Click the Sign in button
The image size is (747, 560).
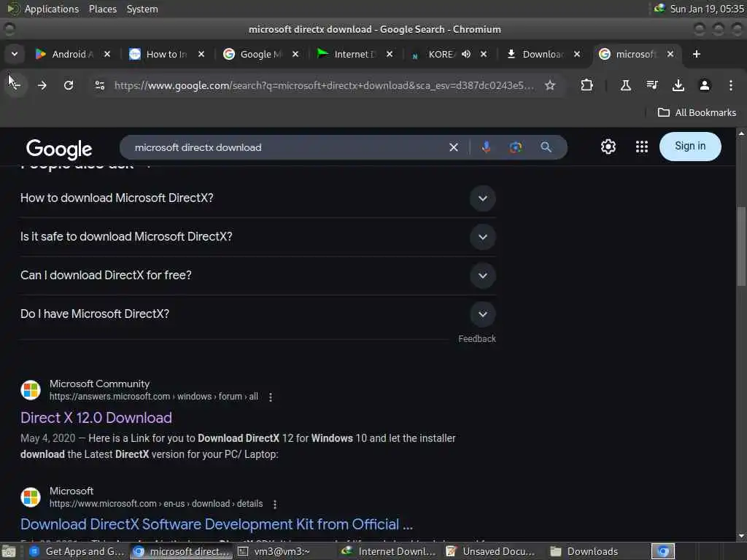point(690,146)
